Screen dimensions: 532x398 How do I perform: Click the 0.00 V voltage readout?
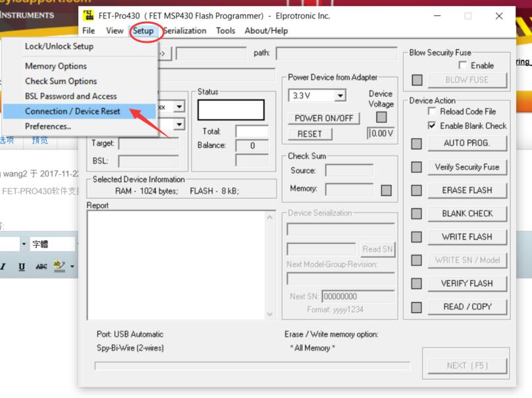tap(381, 133)
